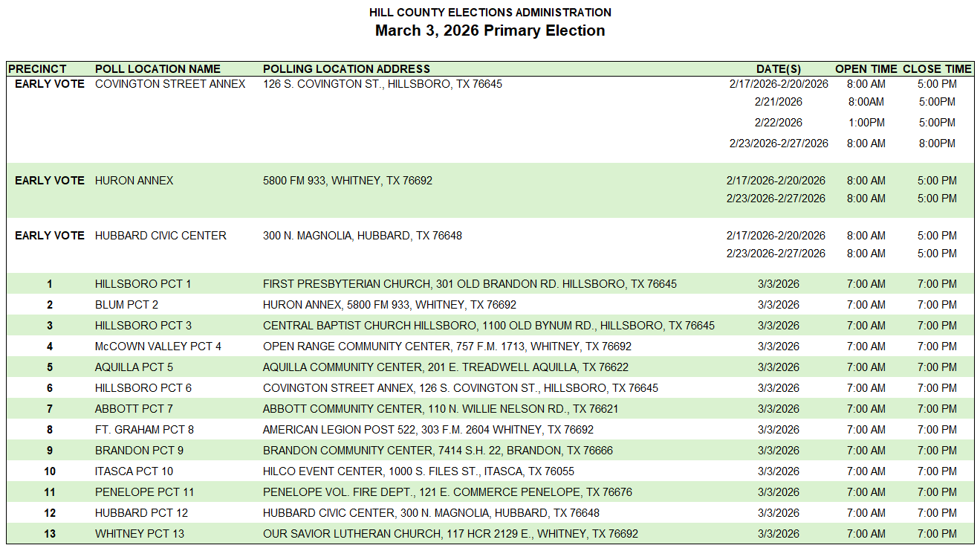
Task: Click the 8:00 PM close time
Action: (x=937, y=144)
